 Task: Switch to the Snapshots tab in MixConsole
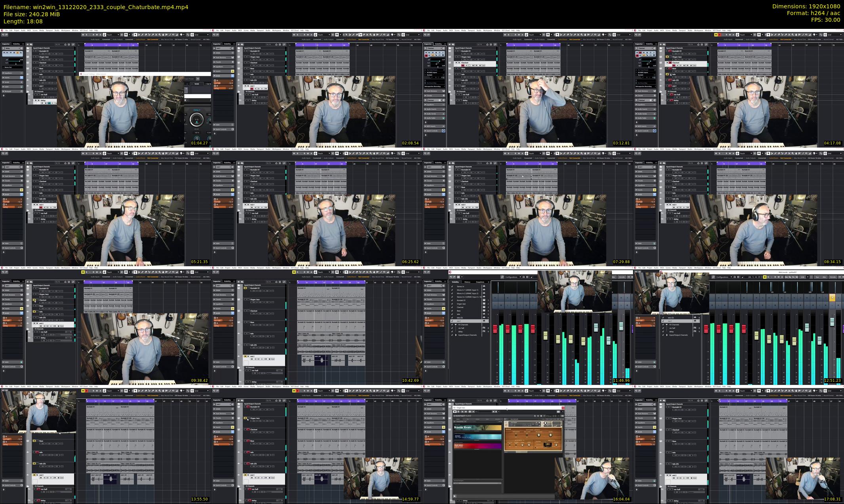[480, 282]
